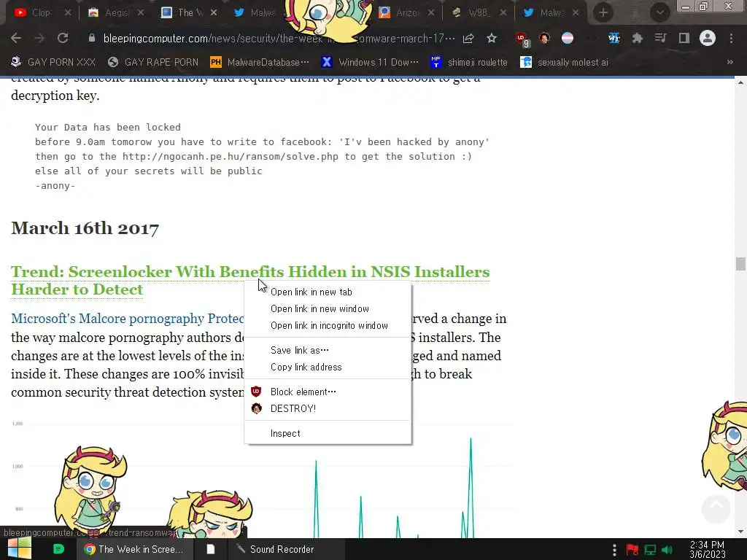Open the uBlock Origin extension icon
This screenshot has width=747, height=560.
pyautogui.click(x=522, y=39)
